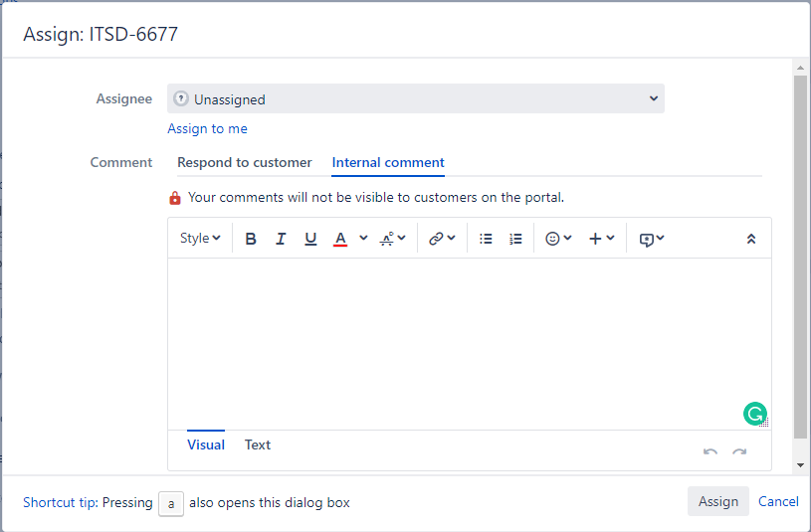Click inside the comment text area

click(x=469, y=344)
